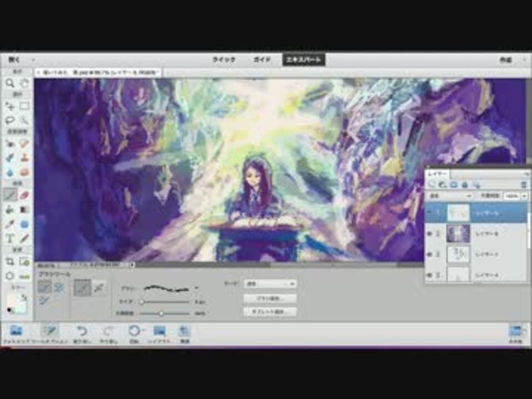Image resolution: width=532 pixels, height=399 pixels.
Task: Select the Blur droplet tool
Action: (x=10, y=172)
